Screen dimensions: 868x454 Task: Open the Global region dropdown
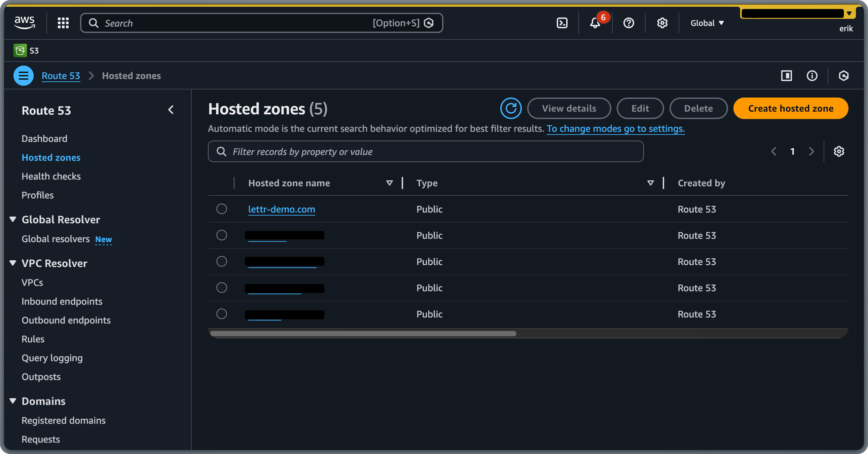pos(707,23)
